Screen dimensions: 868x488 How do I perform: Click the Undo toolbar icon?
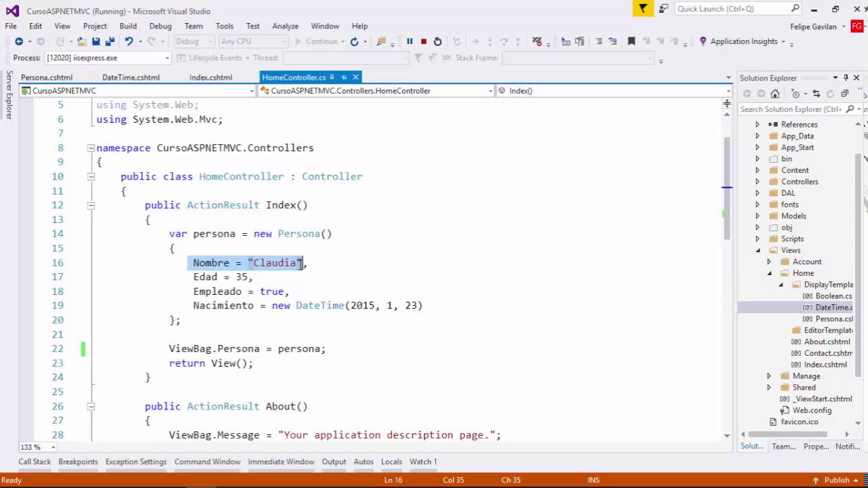coord(128,41)
